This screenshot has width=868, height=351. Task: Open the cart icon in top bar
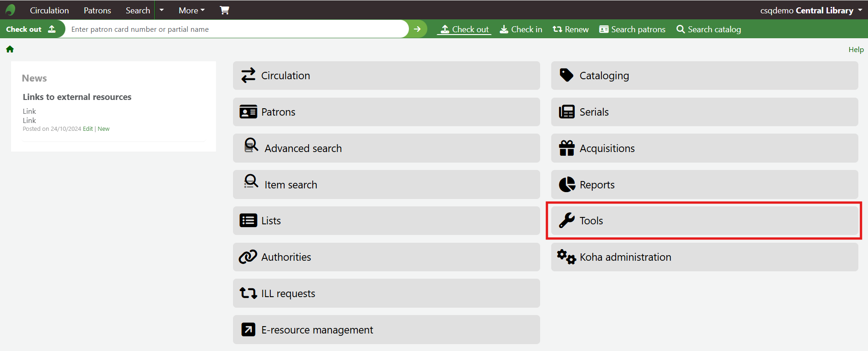pos(224,10)
